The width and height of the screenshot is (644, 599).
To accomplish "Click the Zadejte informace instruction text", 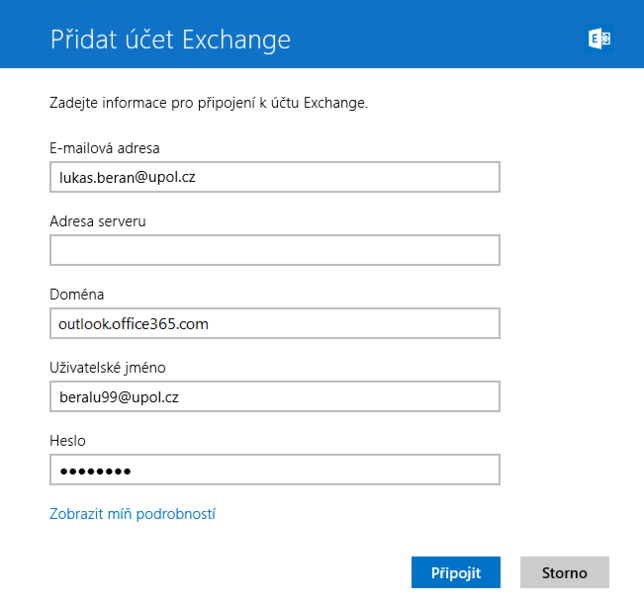I will click(x=209, y=102).
